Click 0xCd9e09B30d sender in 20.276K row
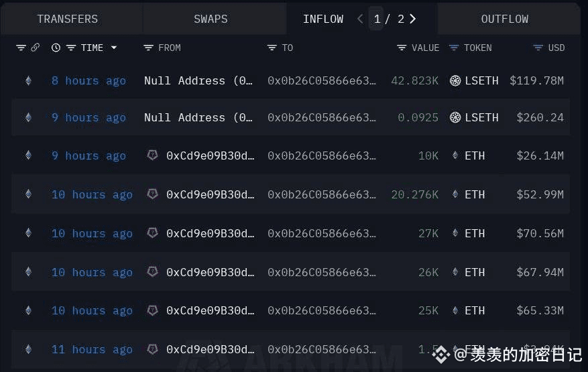 (211, 194)
